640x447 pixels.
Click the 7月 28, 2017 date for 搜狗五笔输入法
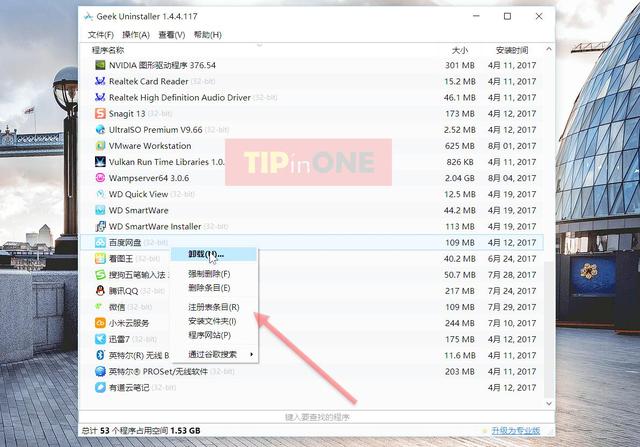point(512,275)
